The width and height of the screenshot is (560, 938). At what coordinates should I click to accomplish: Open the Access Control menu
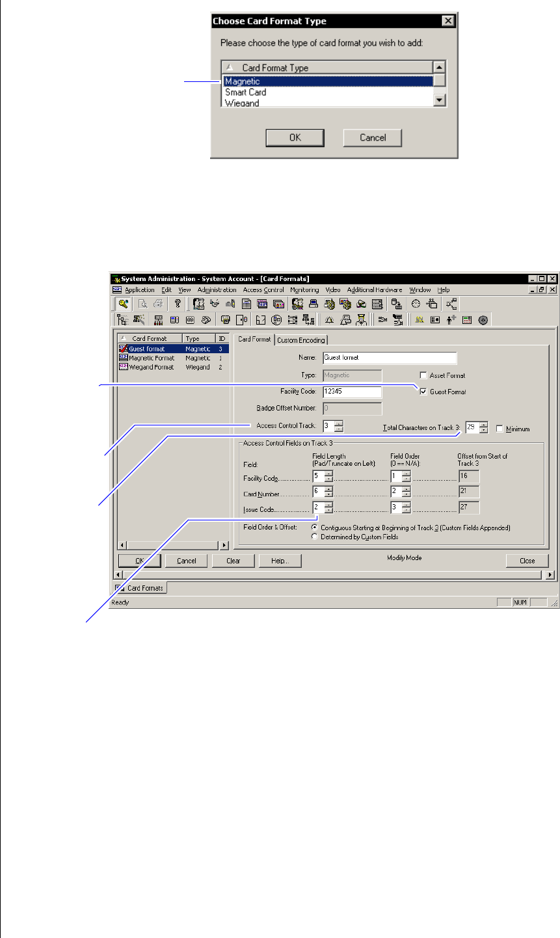pos(263,289)
